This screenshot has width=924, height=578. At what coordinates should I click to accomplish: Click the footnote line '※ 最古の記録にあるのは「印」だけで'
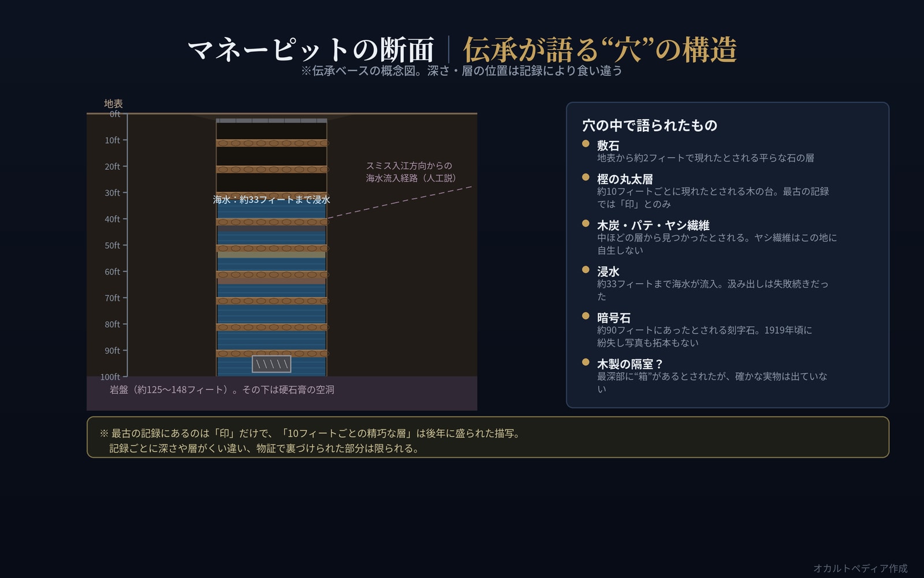tap(310, 433)
